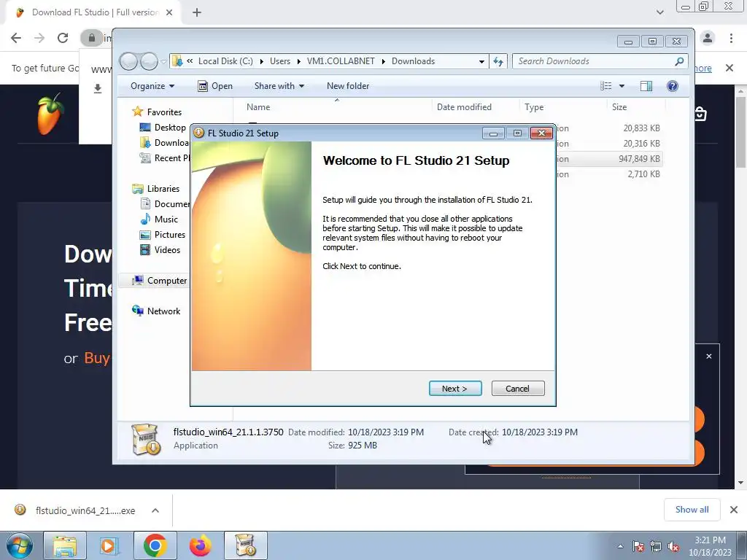The height and width of the screenshot is (560, 747).
Task: Open Explorer help icon
Action: (672, 86)
